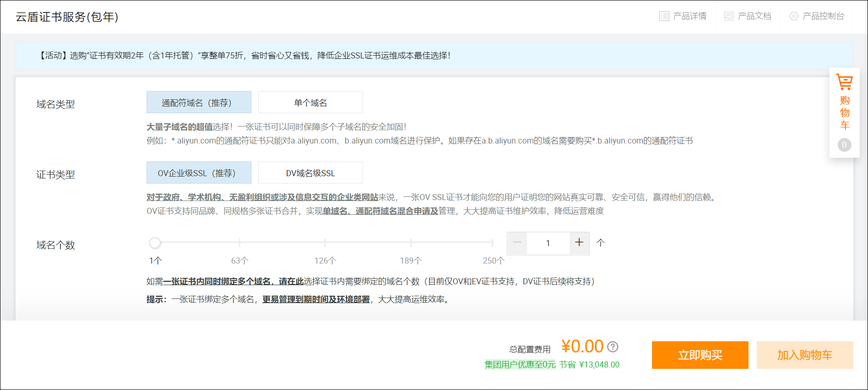Click the 【活动】 promotion banner text
The width and height of the screenshot is (868, 390).
[244, 56]
